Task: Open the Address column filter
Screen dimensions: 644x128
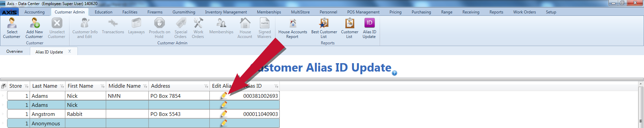Action: 206,86
